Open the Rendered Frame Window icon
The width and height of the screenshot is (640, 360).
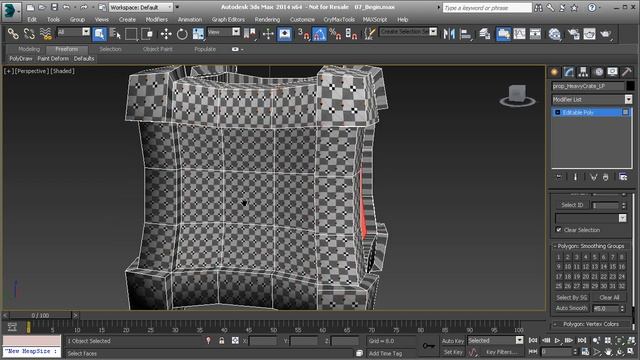click(x=589, y=34)
